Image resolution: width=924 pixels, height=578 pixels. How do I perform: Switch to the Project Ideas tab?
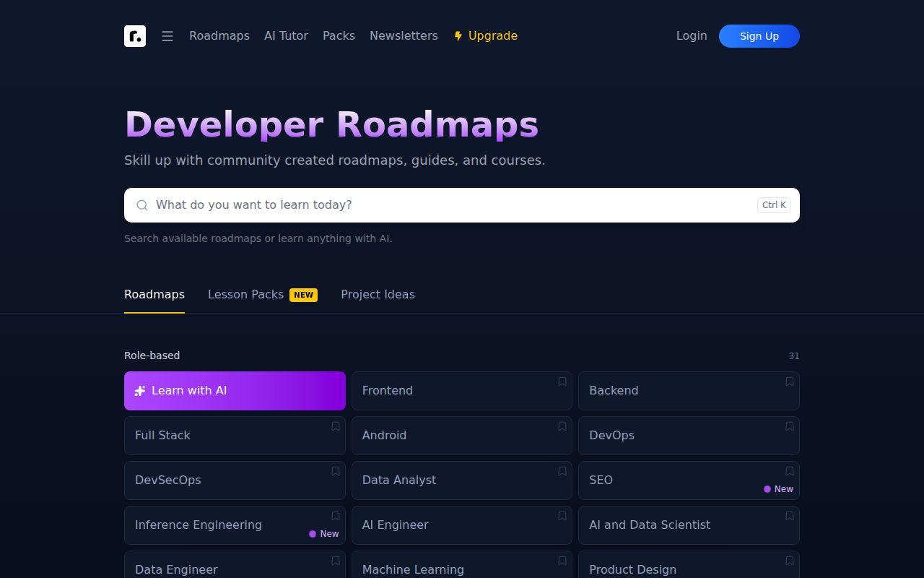[378, 295]
